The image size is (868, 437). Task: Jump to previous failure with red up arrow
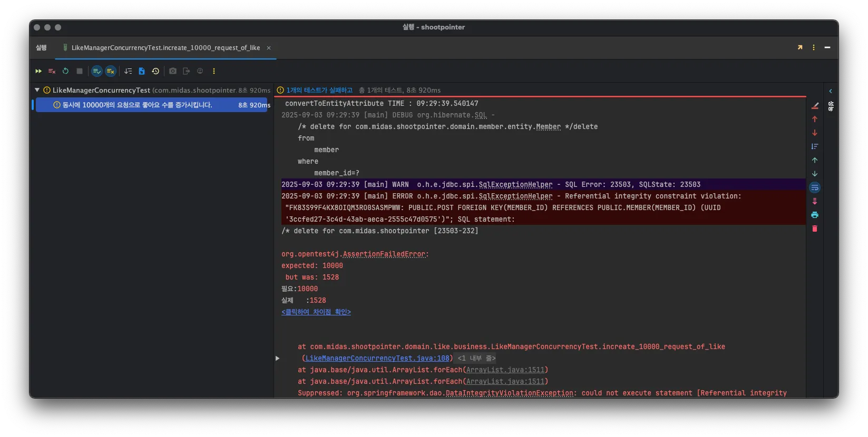pyautogui.click(x=815, y=119)
